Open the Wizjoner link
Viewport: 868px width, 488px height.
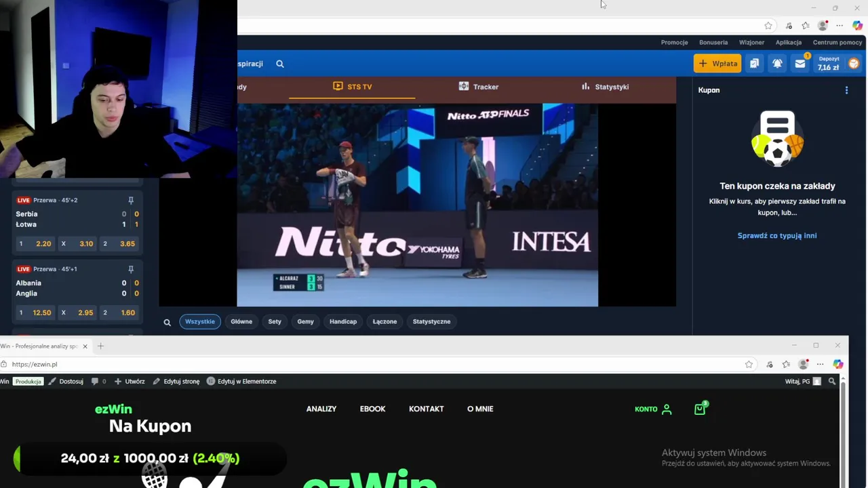tap(751, 42)
